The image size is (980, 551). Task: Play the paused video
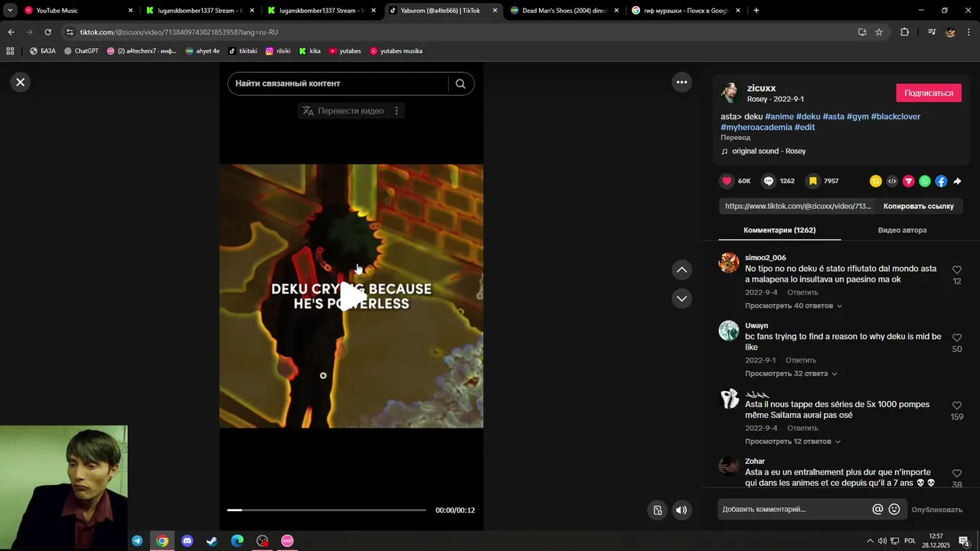tap(351, 296)
